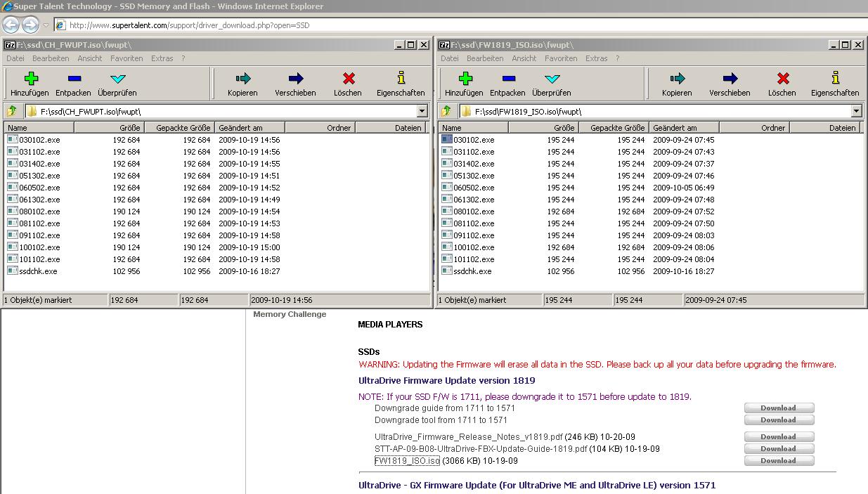Download STT-AP-09-B08 Update Guide 1819 pdf
Viewport: 868px width, 494px height.
point(779,449)
